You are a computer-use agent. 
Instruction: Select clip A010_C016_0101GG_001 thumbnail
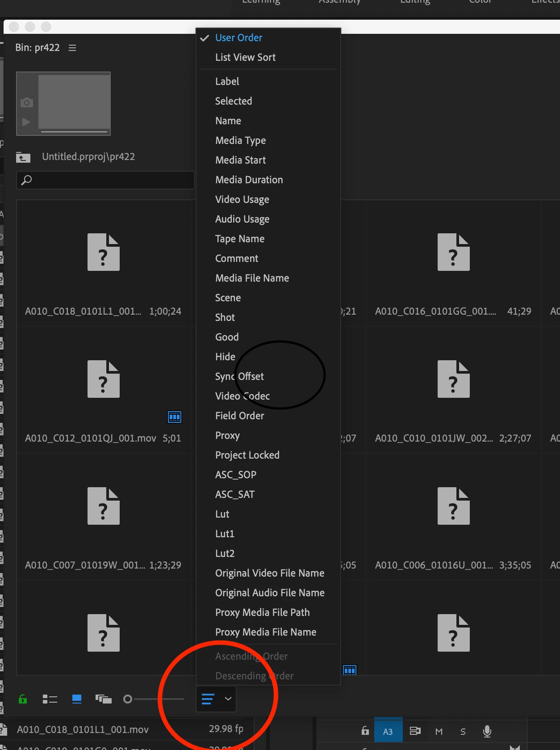pyautogui.click(x=454, y=252)
